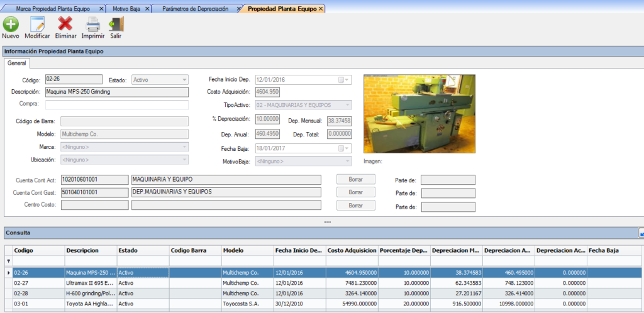Click the green Nuevo plus icon
This screenshot has width=644, height=313.
tap(10, 25)
